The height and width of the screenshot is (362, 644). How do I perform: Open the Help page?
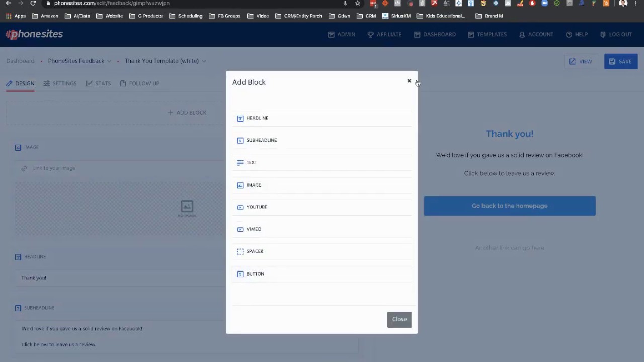point(577,34)
